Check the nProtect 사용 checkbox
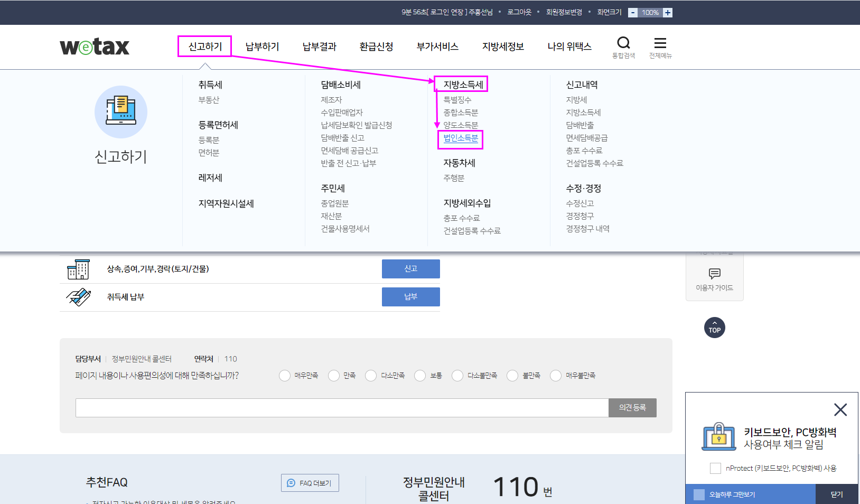 tap(715, 468)
